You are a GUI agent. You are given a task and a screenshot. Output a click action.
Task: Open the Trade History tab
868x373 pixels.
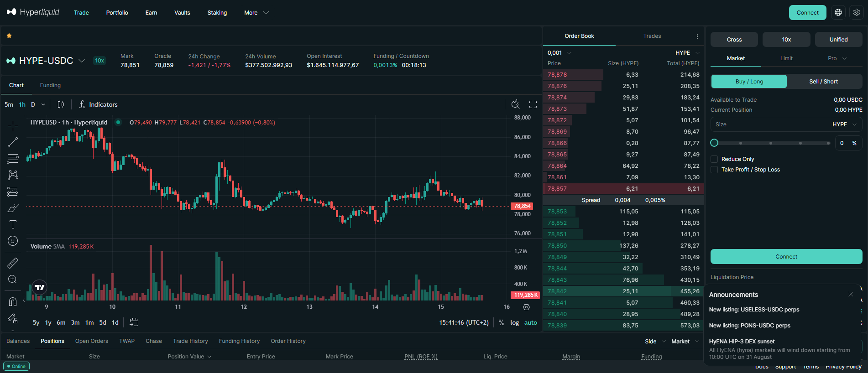190,341
